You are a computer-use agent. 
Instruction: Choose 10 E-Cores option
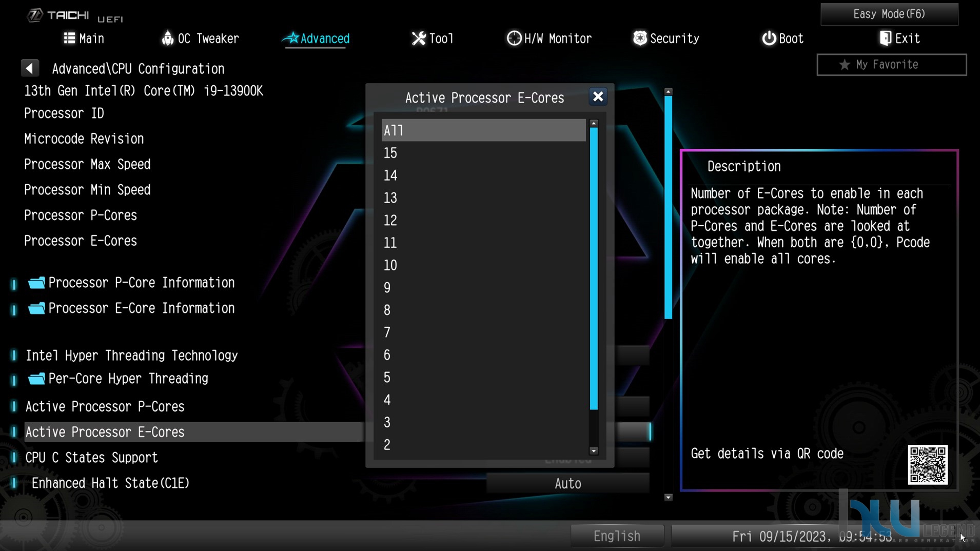click(x=483, y=265)
